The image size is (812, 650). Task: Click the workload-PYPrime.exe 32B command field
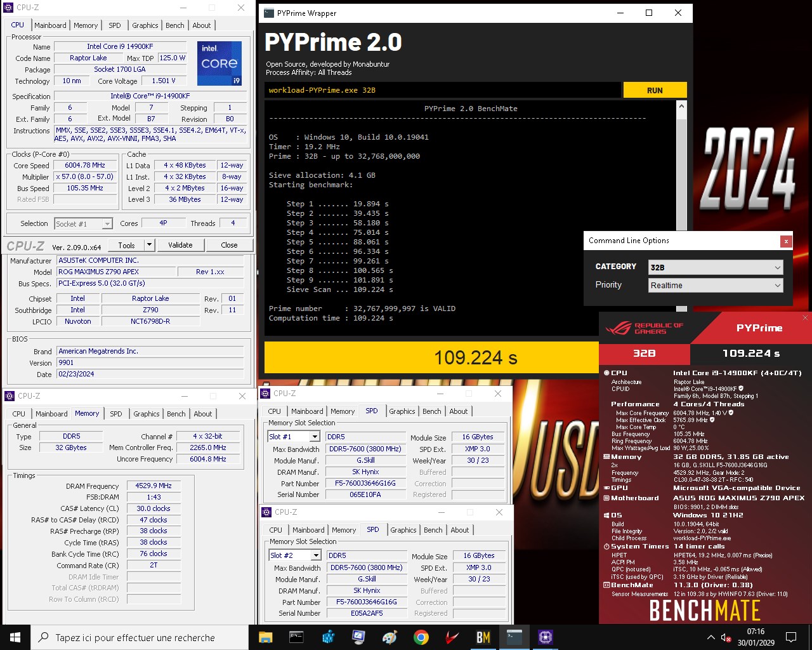[443, 90]
